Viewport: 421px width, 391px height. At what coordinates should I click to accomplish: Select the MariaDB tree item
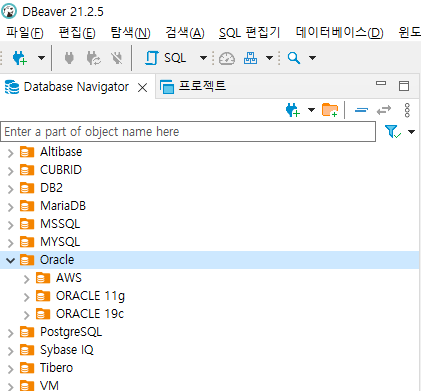(63, 206)
